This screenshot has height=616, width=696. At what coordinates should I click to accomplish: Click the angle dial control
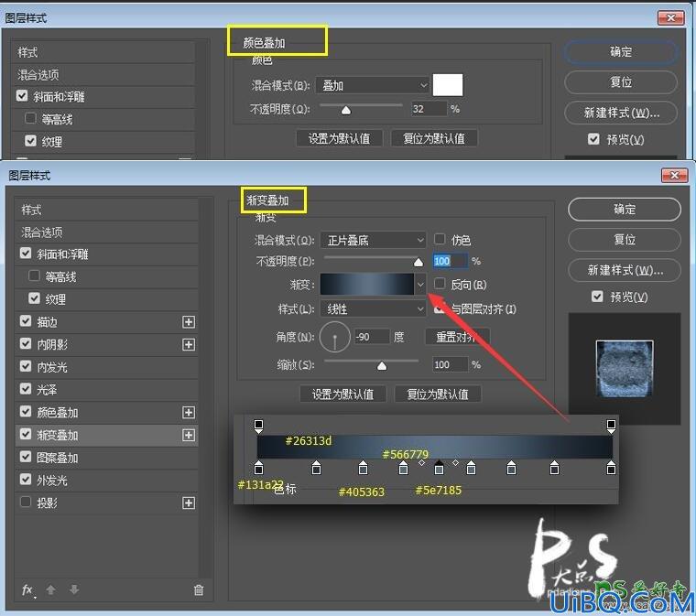(334, 337)
